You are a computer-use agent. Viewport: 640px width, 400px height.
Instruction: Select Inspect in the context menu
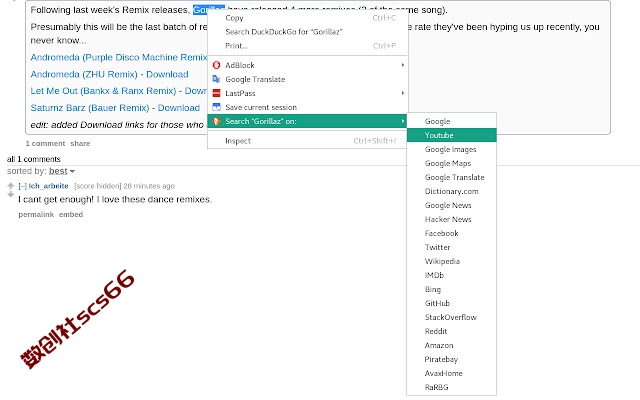[308, 141]
